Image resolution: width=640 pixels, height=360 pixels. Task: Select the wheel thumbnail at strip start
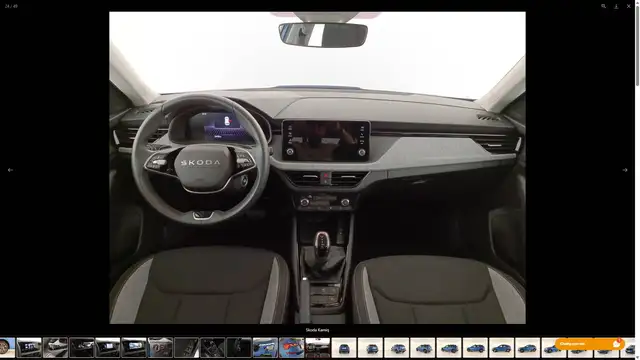coord(7,347)
